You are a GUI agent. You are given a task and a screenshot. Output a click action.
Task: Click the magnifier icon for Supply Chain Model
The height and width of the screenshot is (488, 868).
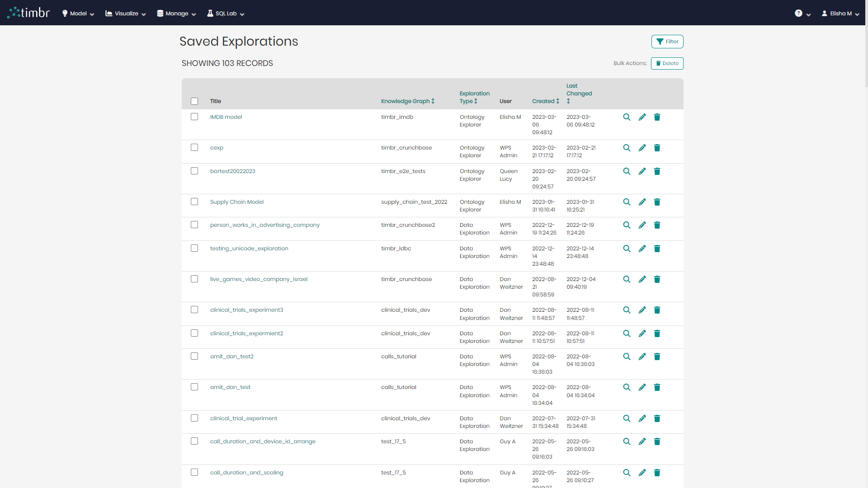pyautogui.click(x=627, y=202)
